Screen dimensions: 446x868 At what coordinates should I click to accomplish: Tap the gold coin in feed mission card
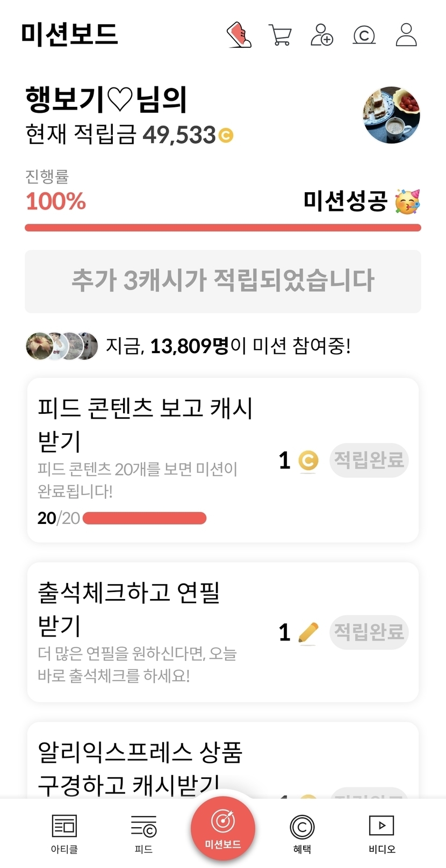(308, 461)
